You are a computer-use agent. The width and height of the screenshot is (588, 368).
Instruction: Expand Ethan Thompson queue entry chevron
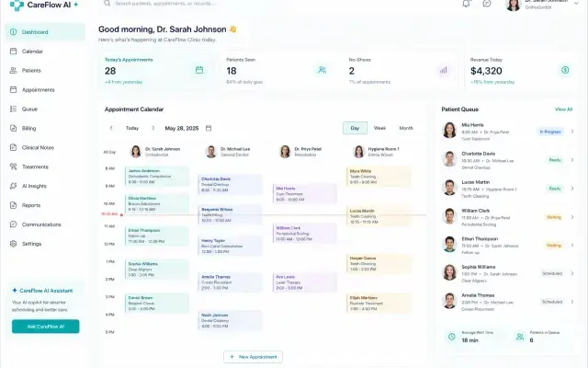pos(572,246)
